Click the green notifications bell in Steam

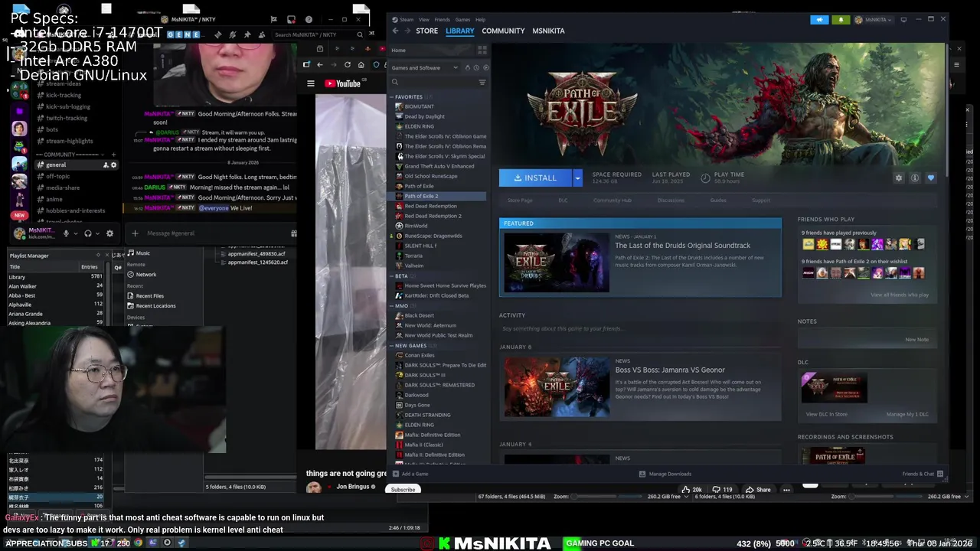[841, 20]
